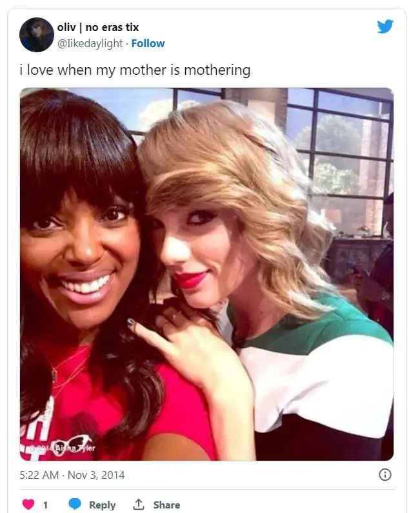Screen dimensions: 420x513
Task: Click the share upload arrow icon
Action: point(139,504)
